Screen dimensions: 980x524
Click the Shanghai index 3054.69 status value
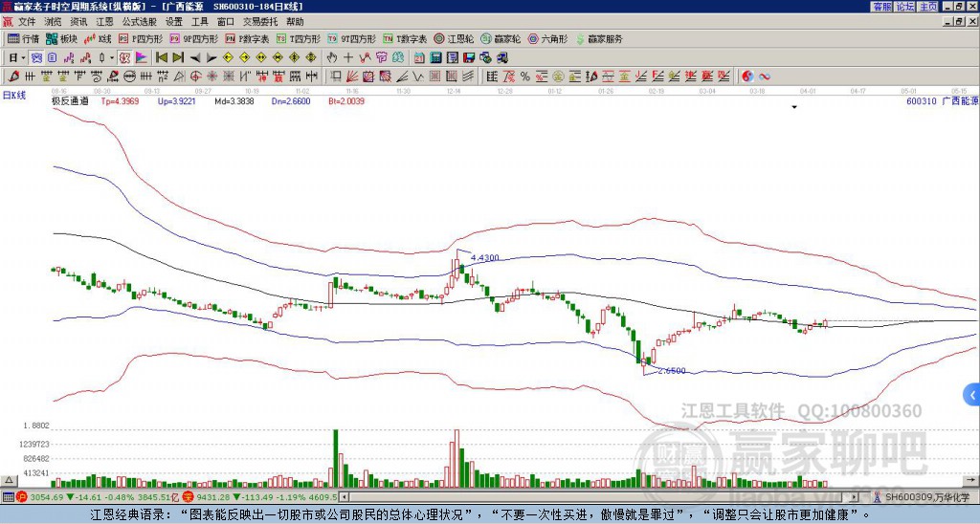click(48, 497)
